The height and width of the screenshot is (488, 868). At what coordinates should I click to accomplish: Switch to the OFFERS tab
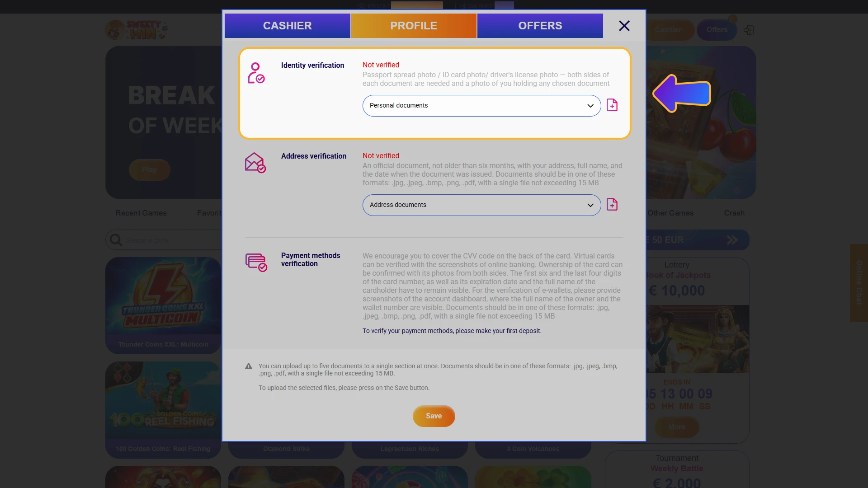point(540,26)
